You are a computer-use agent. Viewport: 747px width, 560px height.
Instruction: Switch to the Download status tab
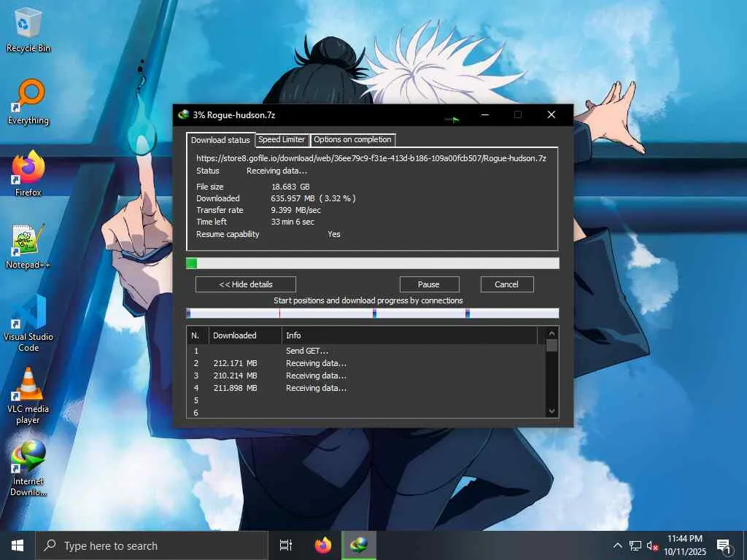point(220,140)
